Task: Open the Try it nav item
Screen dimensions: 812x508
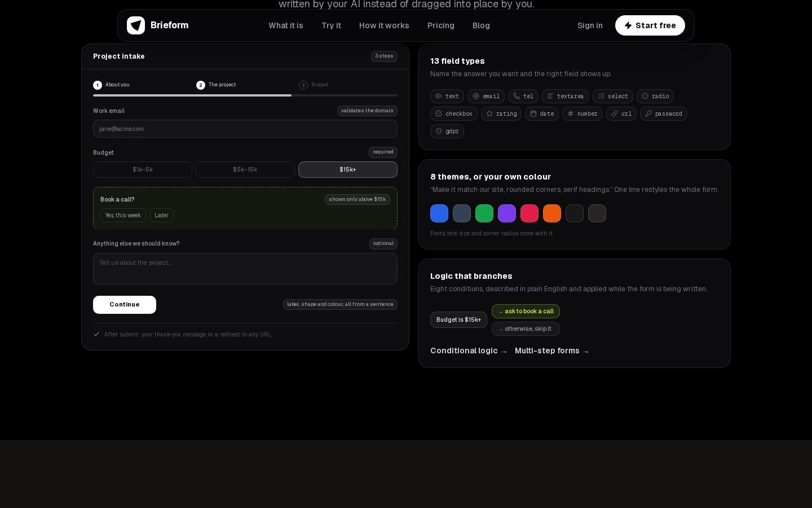Action: tap(331, 25)
